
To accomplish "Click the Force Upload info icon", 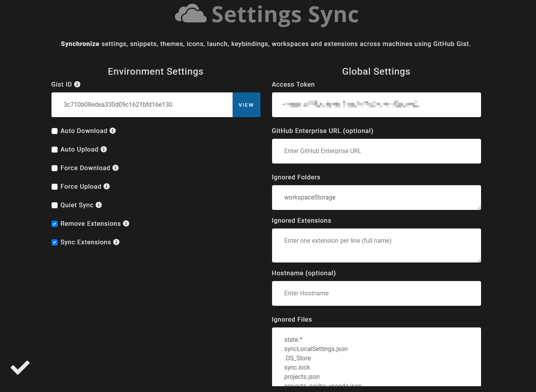I will 107,186.
